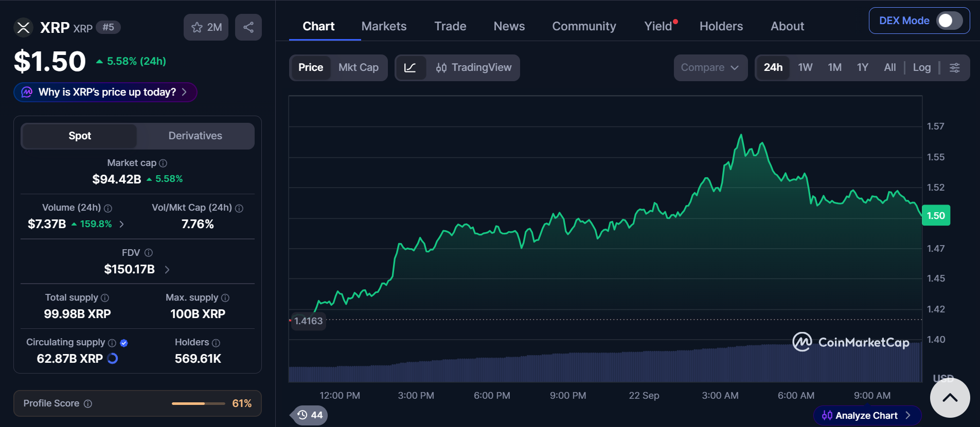Open the Markets tab

pos(384,26)
